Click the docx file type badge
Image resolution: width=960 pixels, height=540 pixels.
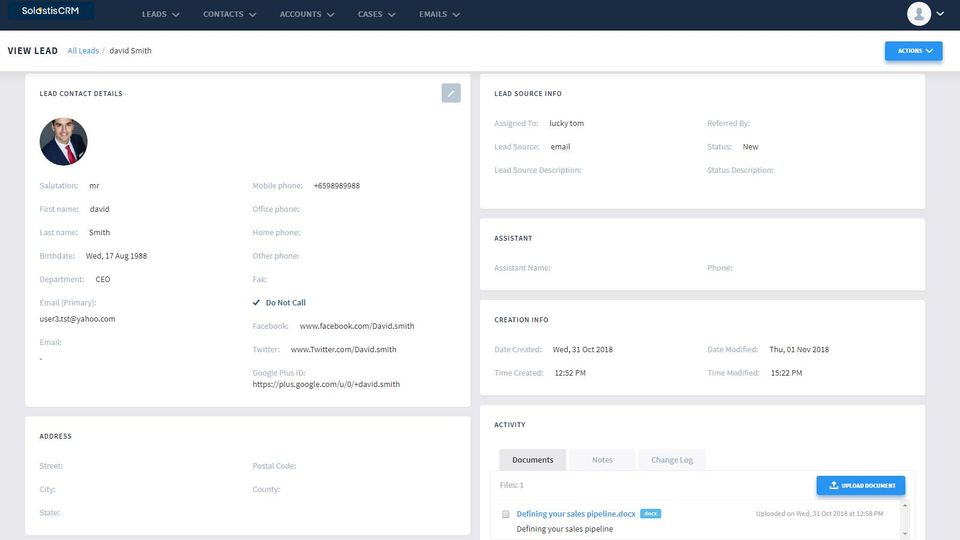650,514
